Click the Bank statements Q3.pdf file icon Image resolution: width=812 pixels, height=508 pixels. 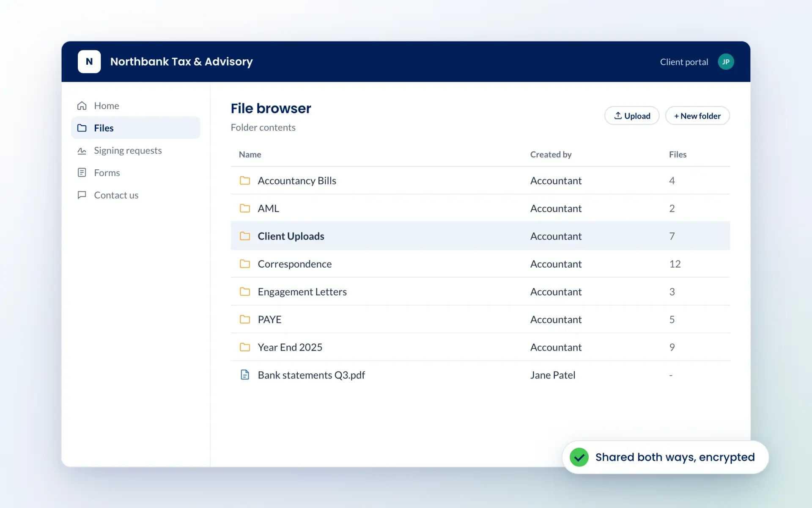pos(245,375)
